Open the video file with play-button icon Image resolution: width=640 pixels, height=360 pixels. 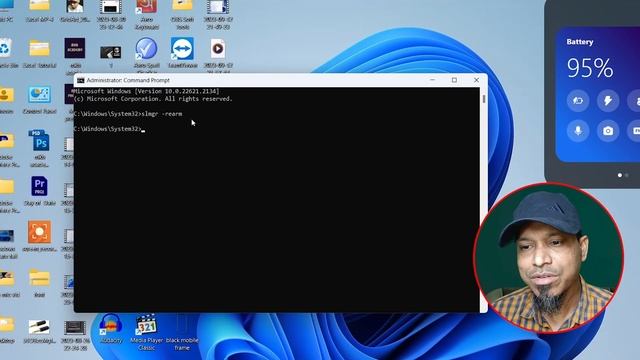218,49
